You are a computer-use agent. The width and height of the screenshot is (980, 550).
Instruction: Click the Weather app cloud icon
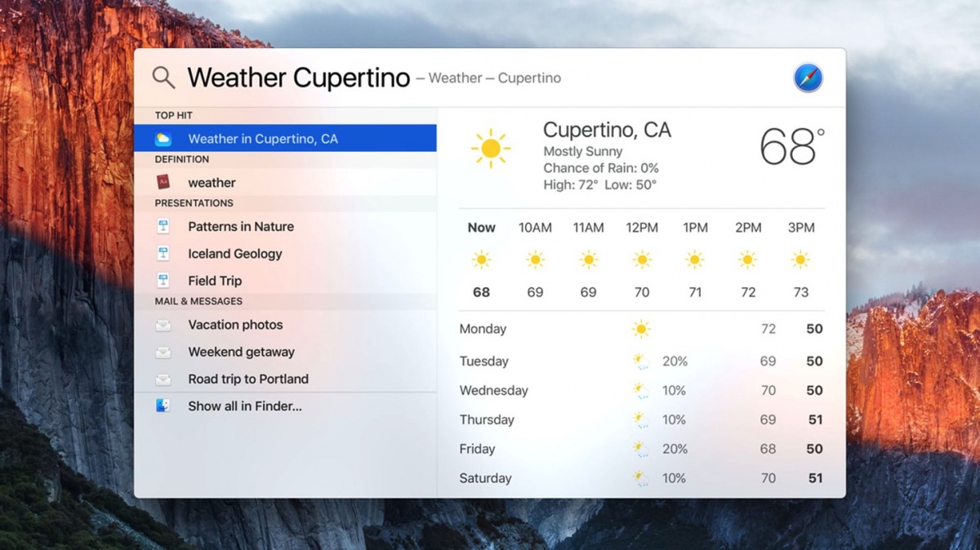tap(163, 139)
